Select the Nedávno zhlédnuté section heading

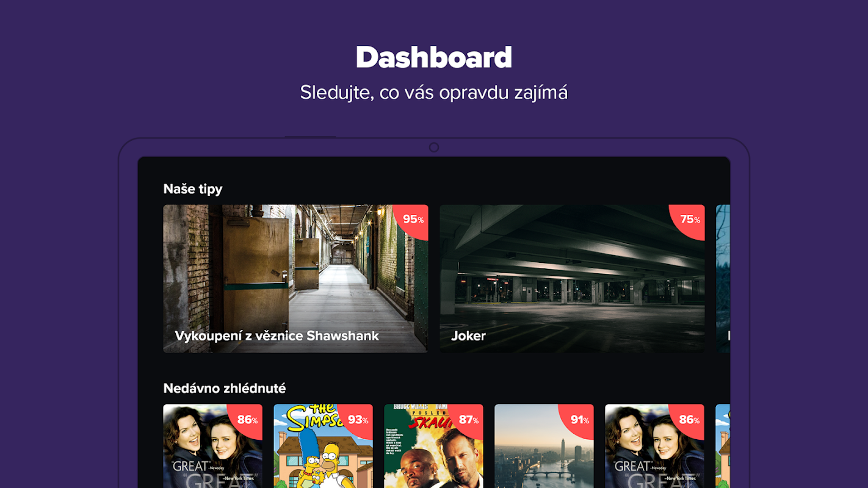(x=225, y=388)
